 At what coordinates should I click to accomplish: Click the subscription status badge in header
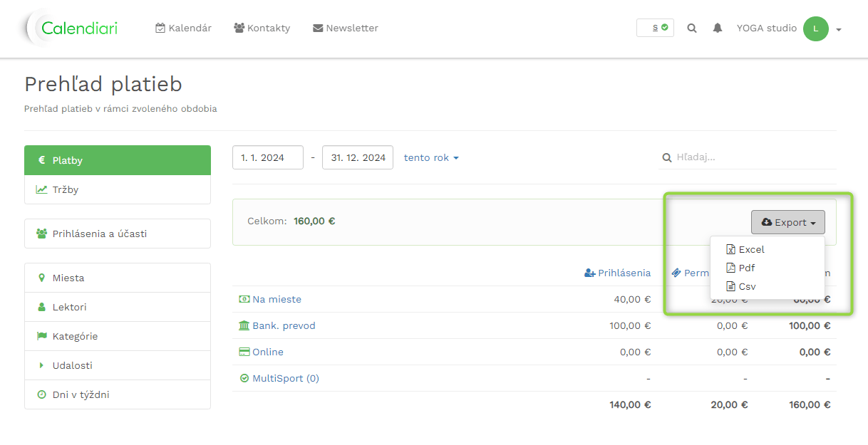[655, 28]
